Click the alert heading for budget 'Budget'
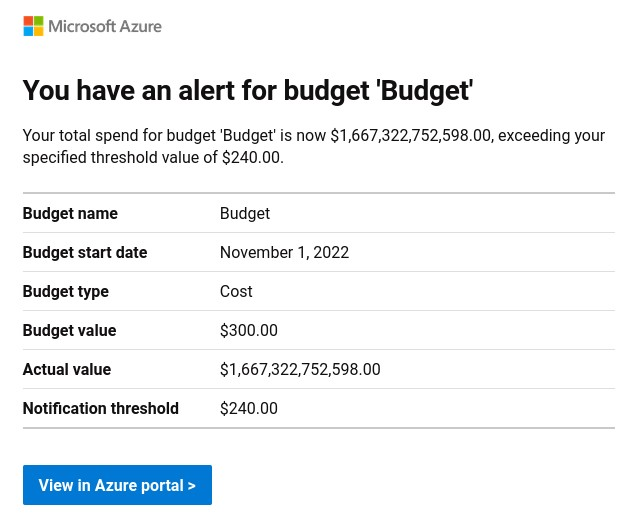 click(247, 91)
